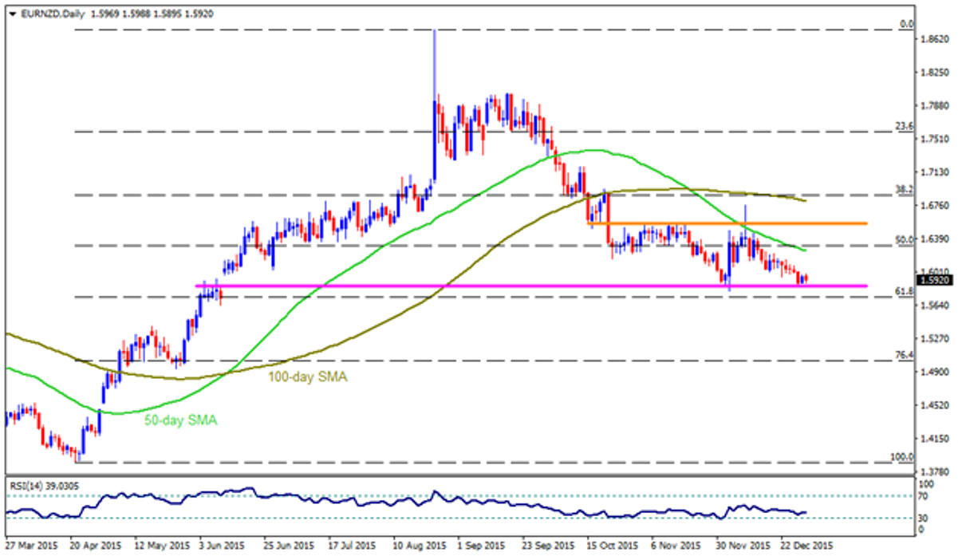Select the 100-day SMA label
The height and width of the screenshot is (560, 958).
[307, 377]
